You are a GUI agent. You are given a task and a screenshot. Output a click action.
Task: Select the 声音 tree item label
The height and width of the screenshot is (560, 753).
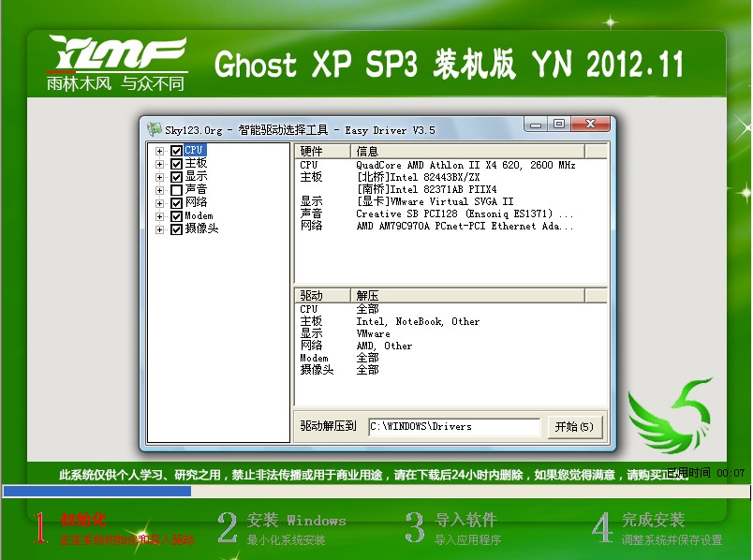point(196,189)
